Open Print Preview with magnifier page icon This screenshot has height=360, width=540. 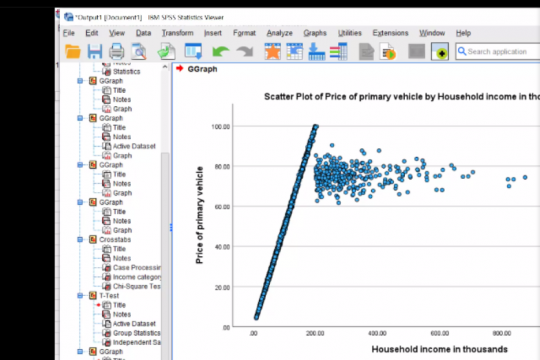(139, 52)
